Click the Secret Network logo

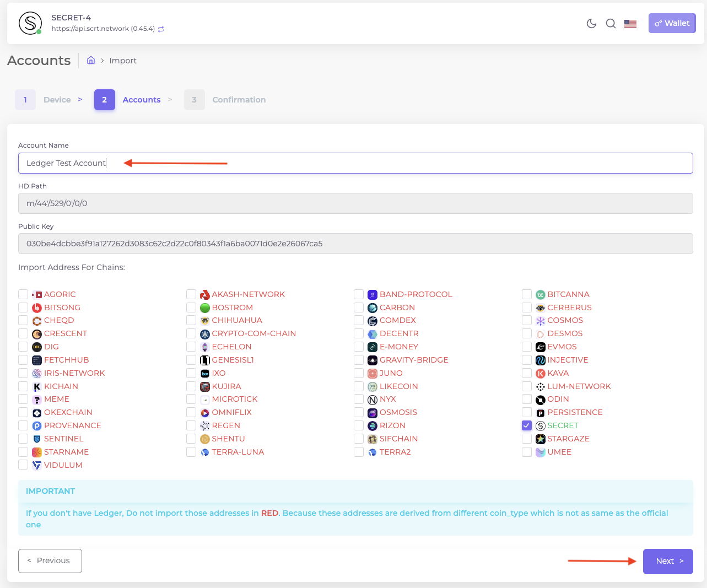[30, 23]
